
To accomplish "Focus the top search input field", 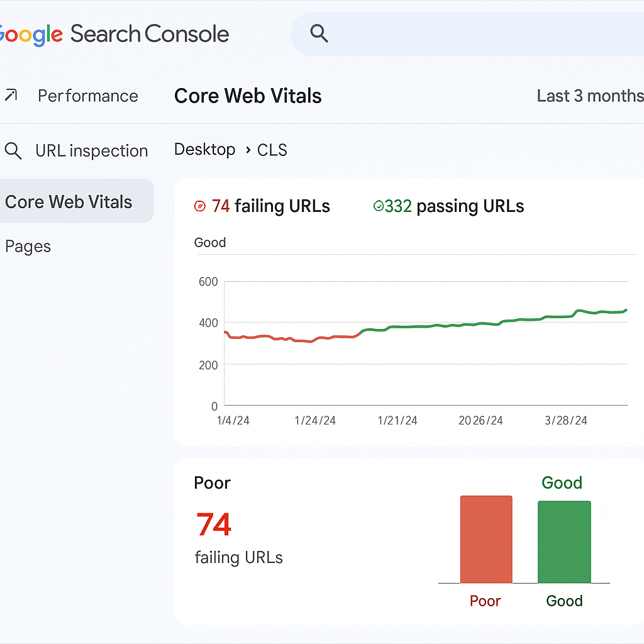I will (467, 34).
